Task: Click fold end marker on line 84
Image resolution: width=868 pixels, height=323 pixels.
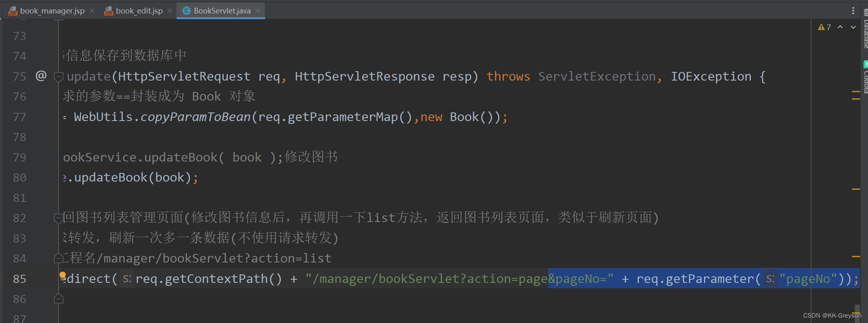Action: 59,258
